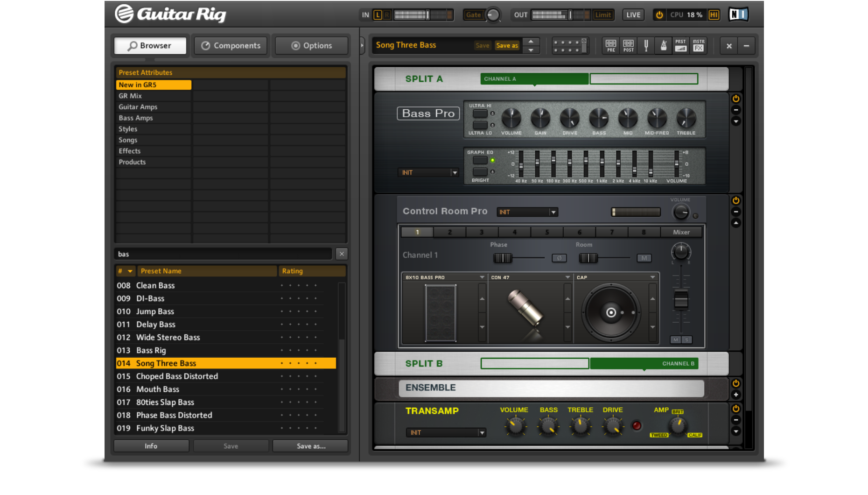The height and width of the screenshot is (495, 868).
Task: Toggle the Master FX section
Action: tap(698, 45)
